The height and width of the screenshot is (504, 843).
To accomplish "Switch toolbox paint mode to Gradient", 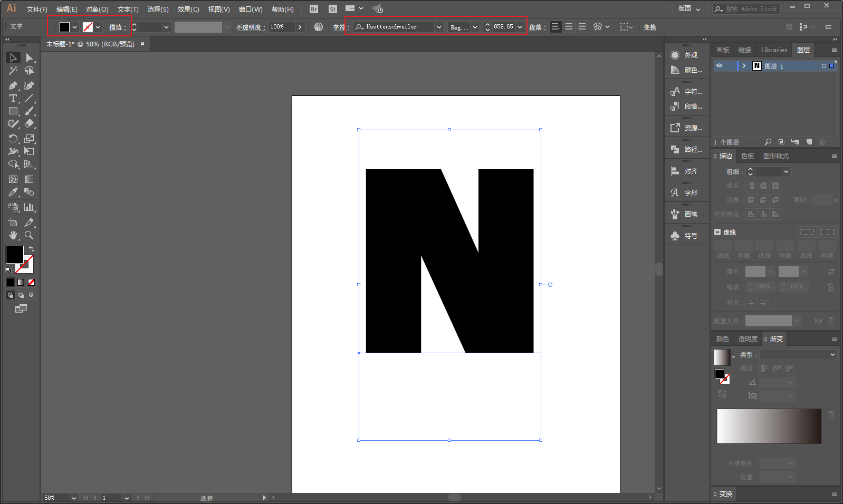I will tap(21, 283).
